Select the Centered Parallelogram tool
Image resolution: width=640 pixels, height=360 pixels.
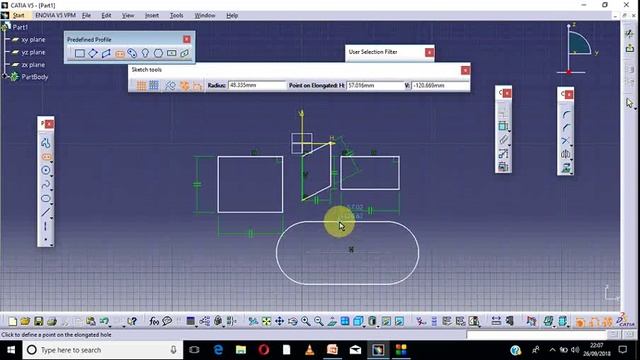click(x=184, y=53)
